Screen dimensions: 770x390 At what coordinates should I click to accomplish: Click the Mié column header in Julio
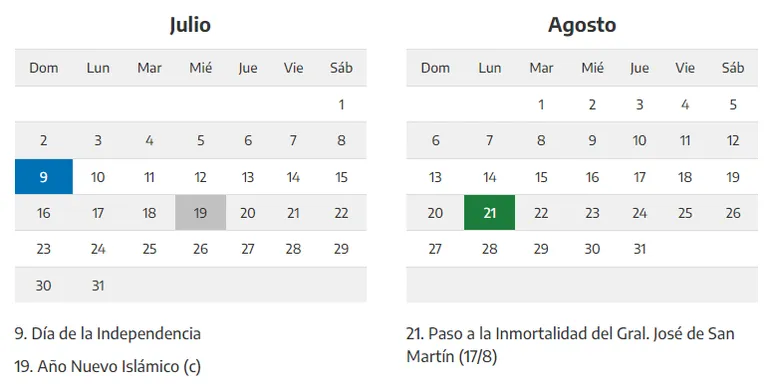[x=200, y=68]
